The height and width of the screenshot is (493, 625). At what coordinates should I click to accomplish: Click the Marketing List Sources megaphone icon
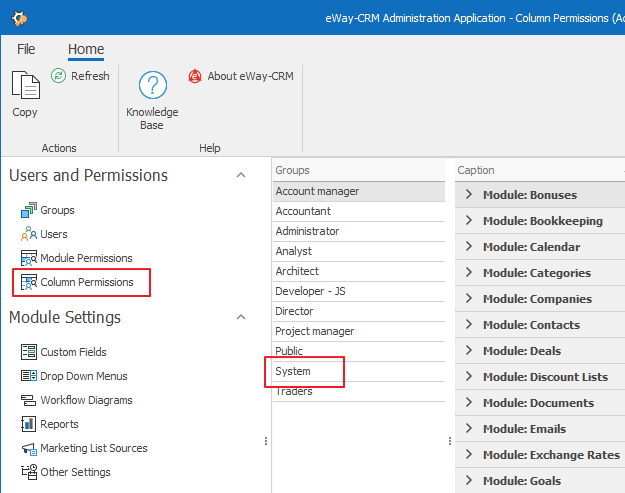point(29,449)
